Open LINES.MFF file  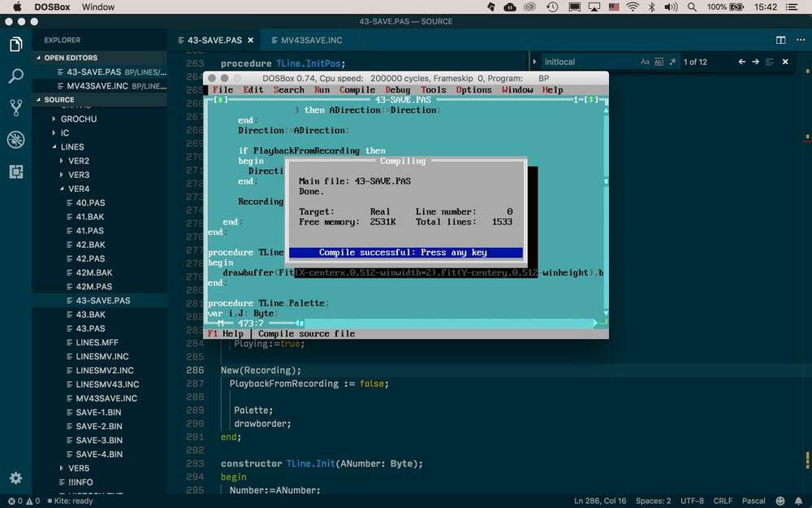pyautogui.click(x=100, y=342)
